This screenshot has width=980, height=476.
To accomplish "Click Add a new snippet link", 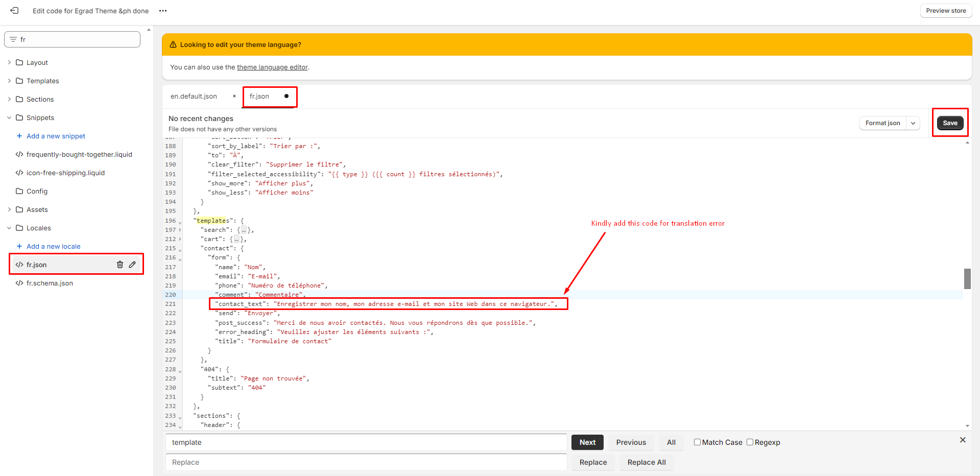I will click(56, 136).
